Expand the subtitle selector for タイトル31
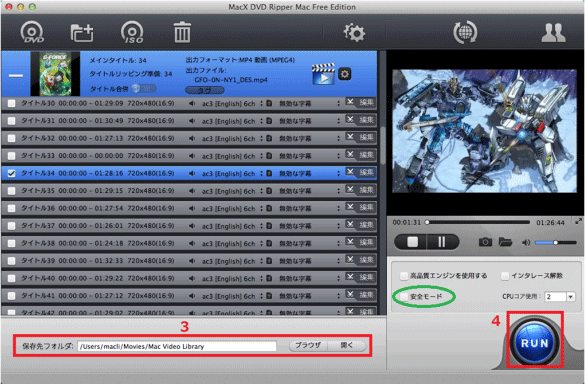The image size is (585, 384). pos(338,121)
